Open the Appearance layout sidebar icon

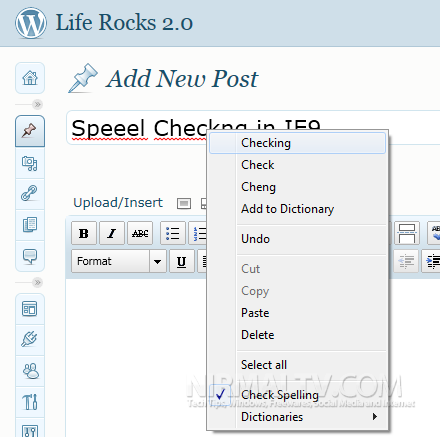coord(30,309)
